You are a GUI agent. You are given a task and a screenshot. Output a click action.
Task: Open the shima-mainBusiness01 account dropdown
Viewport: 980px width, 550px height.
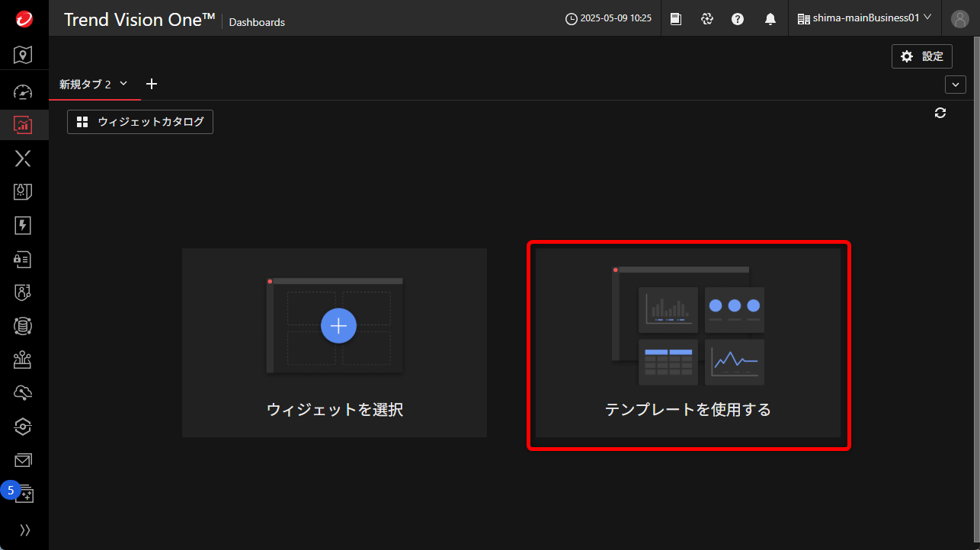(x=864, y=18)
